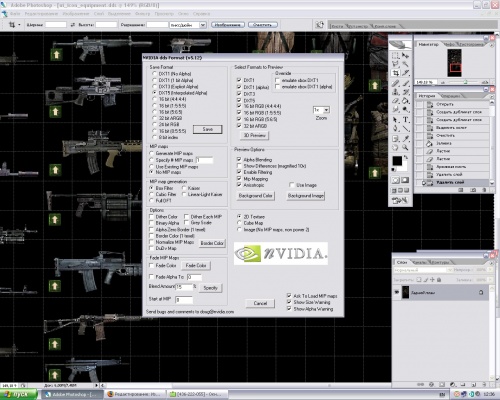Viewport: 500px width, 400px height.
Task: Click the Cancel button in DDS dialog
Action: click(x=260, y=303)
